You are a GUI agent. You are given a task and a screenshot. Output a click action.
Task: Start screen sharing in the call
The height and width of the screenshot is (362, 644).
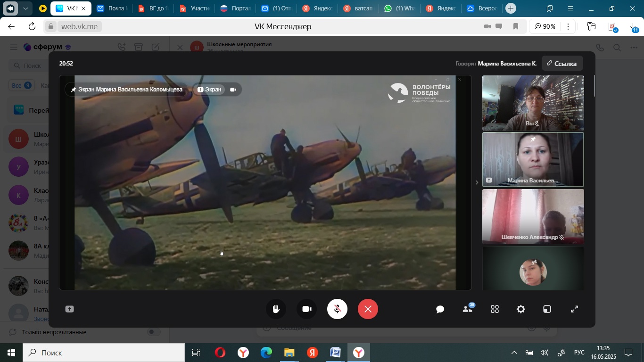point(69,309)
